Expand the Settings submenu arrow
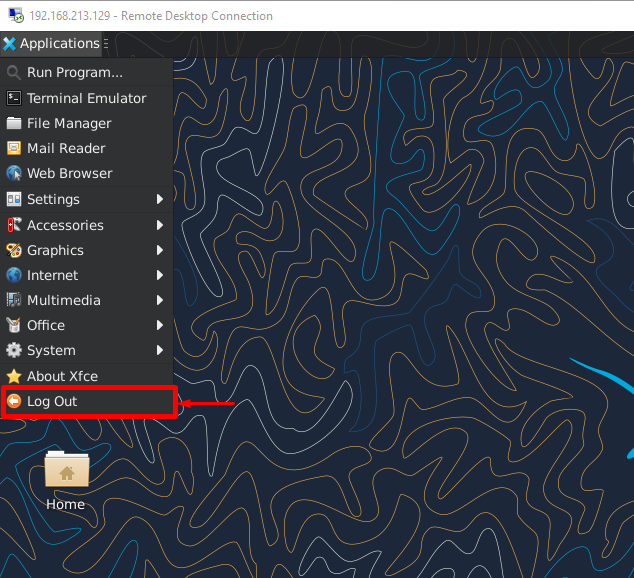This screenshot has width=634, height=578. pyautogui.click(x=160, y=199)
